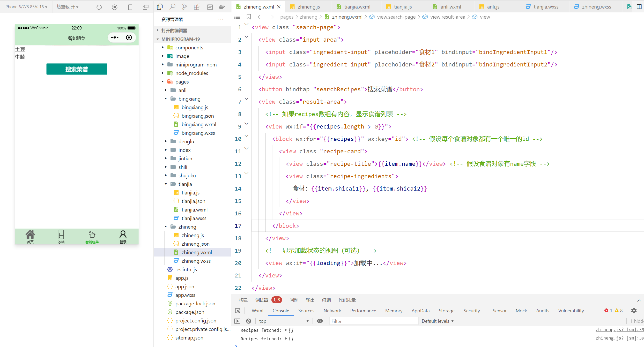Click the console Filter input field
The width and height of the screenshot is (644, 347).
click(x=374, y=321)
